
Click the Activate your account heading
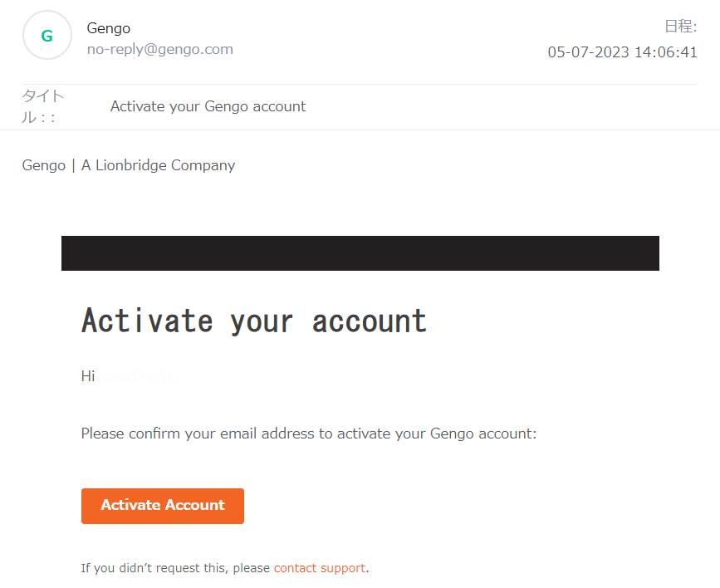[x=254, y=321]
